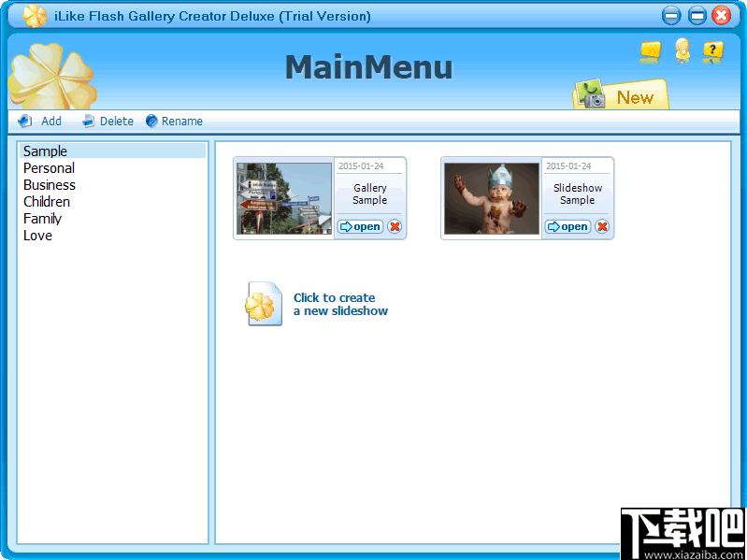Open the Slideshow Sample project

click(567, 226)
